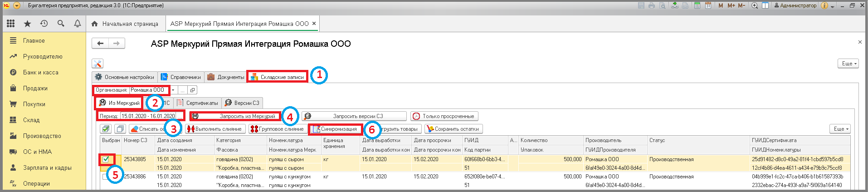The height and width of the screenshot is (192, 868).
Task: Open the table toolbar Еще dropdown
Action: tap(839, 129)
